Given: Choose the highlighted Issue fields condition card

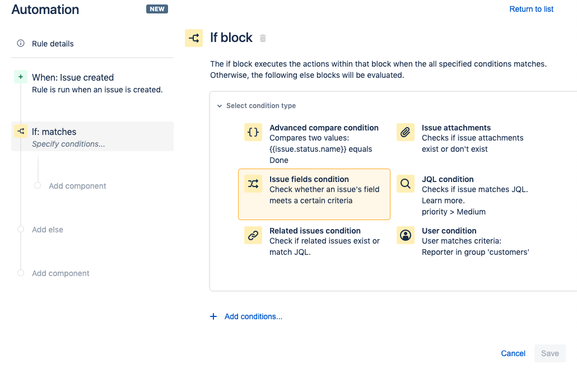Looking at the screenshot, I should (314, 193).
